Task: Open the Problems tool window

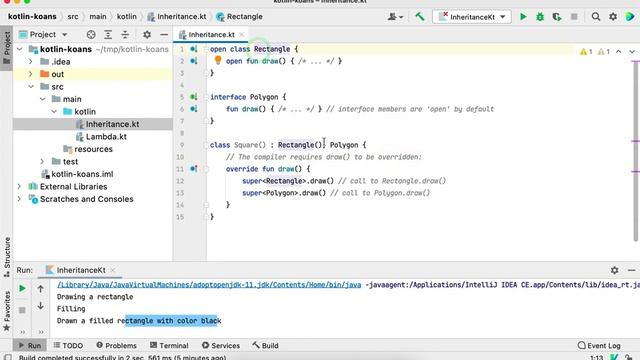Action: point(116,346)
